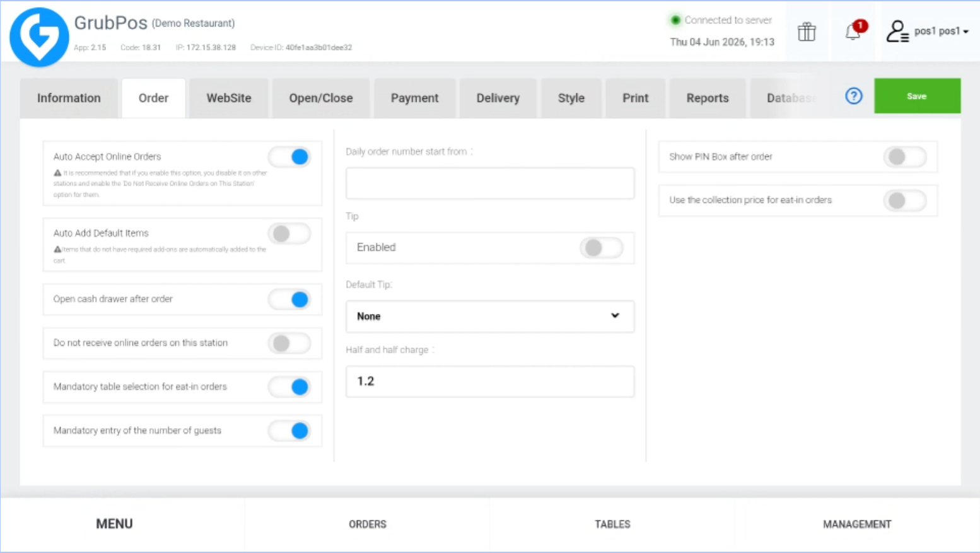Open the Delivery tab
The image size is (980, 553).
pos(498,98)
